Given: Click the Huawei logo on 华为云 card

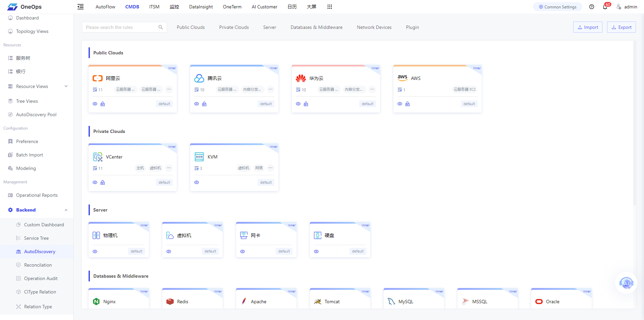Looking at the screenshot, I should (301, 78).
